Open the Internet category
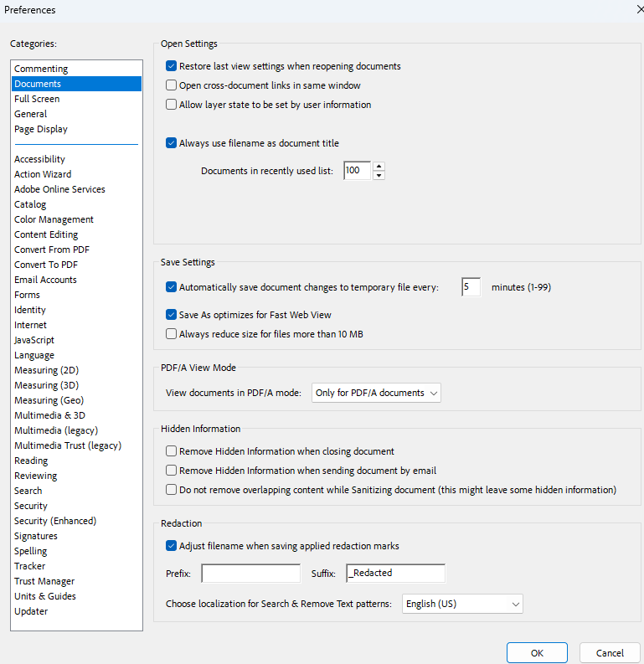Viewport: 644px width, 664px height. (76, 325)
